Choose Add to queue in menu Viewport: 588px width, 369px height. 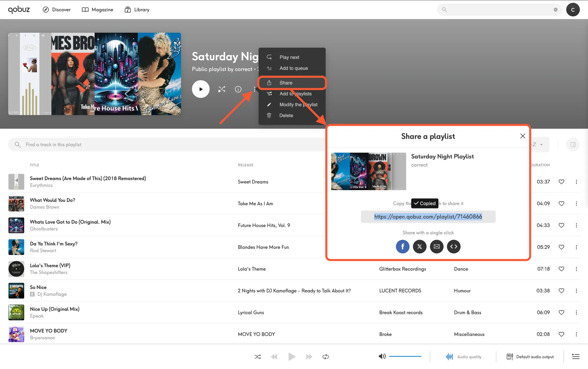point(292,68)
